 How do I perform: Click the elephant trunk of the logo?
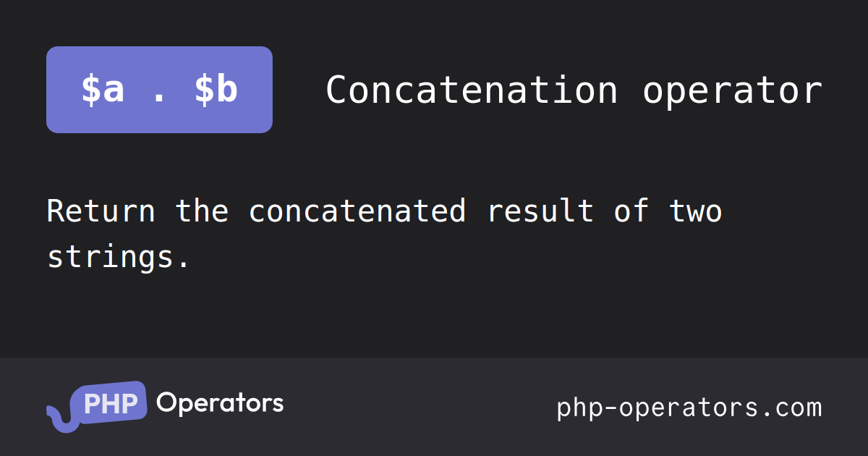click(x=58, y=418)
